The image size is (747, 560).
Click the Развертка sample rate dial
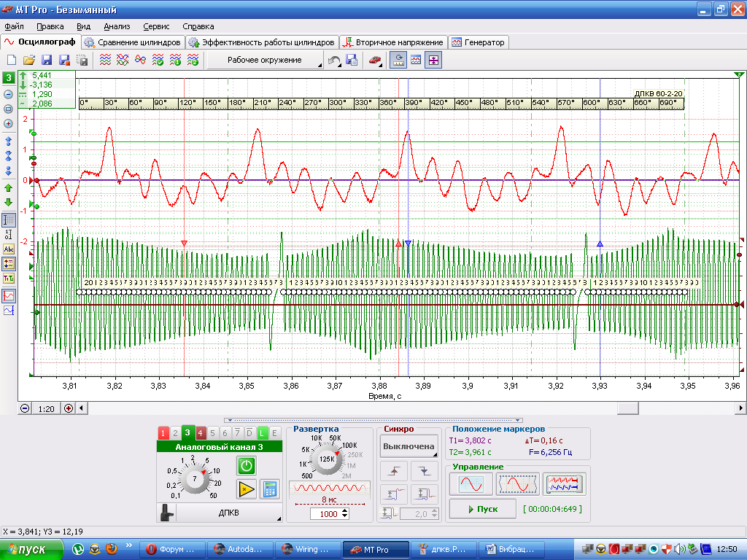(327, 459)
